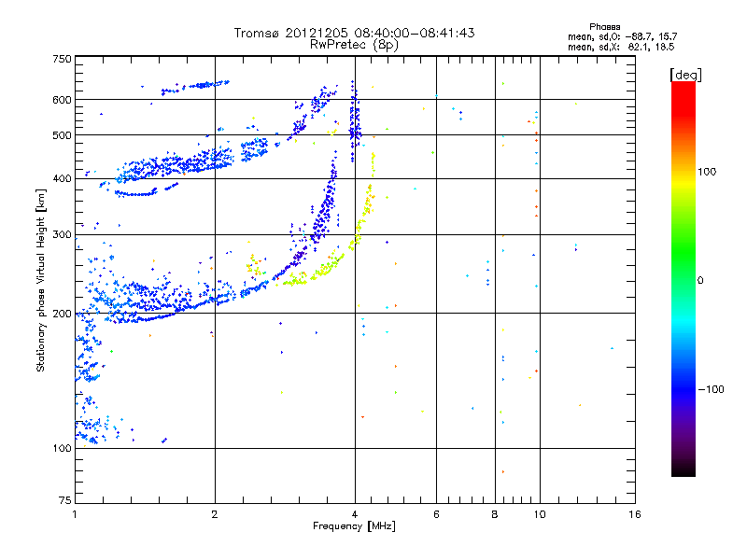Click the height-axis tick label "750"
The height and width of the screenshot is (560, 747).
point(62,59)
